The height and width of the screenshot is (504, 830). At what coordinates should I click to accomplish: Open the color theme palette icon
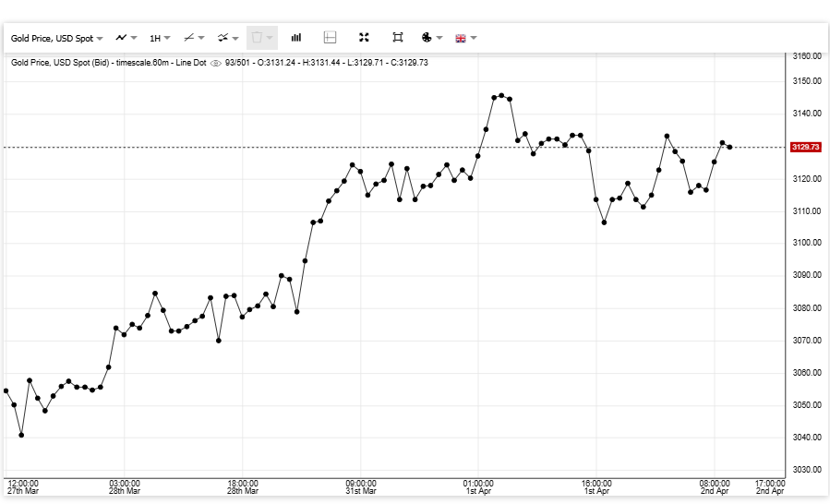(x=427, y=38)
